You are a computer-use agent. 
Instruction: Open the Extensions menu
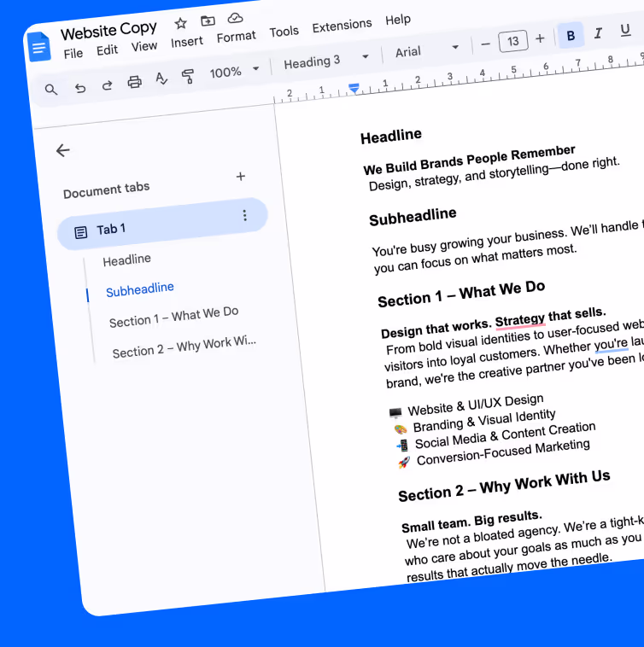tap(342, 25)
